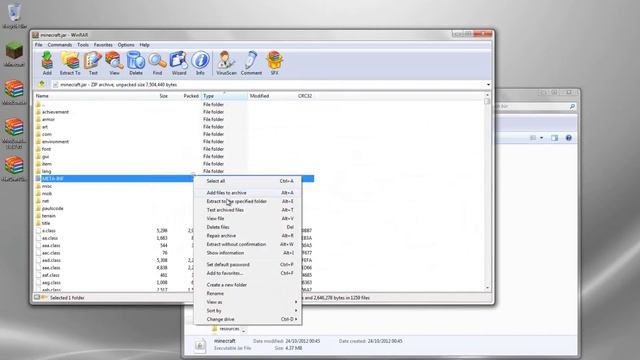Select the achievement folder icon
This screenshot has height=360, width=640.
click(38, 112)
